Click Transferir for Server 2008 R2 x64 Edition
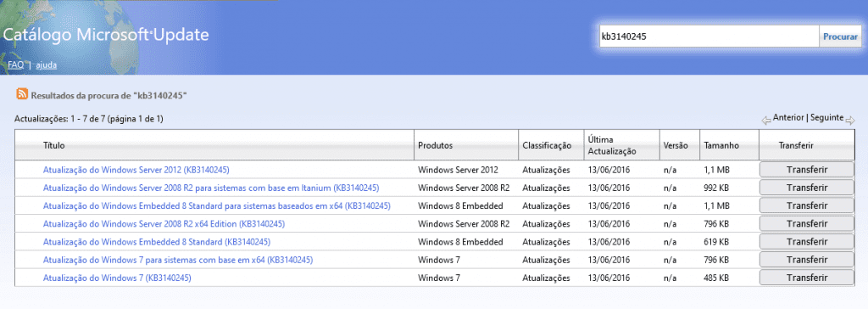 pyautogui.click(x=807, y=224)
